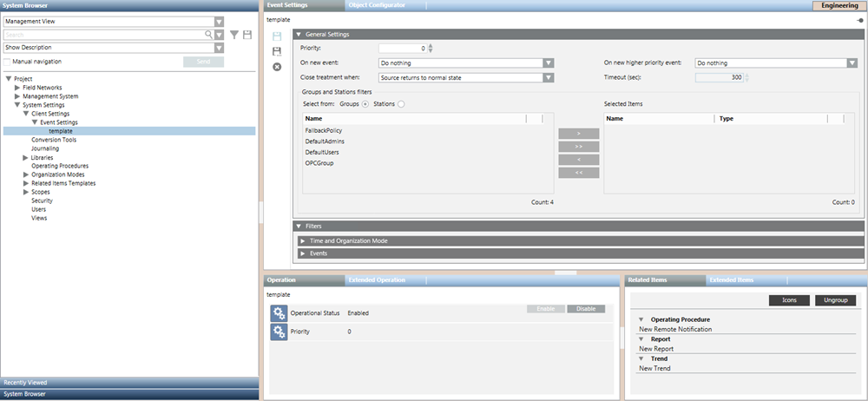The height and width of the screenshot is (401, 868).
Task: Open the Management View dropdown
Action: click(219, 22)
